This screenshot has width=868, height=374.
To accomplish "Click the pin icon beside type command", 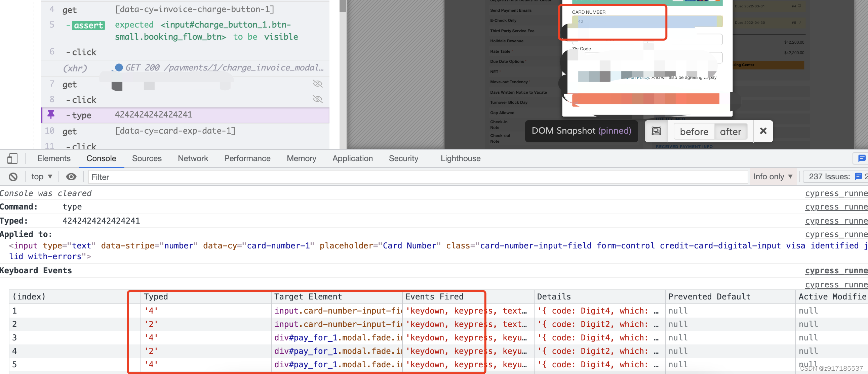I will (x=51, y=114).
